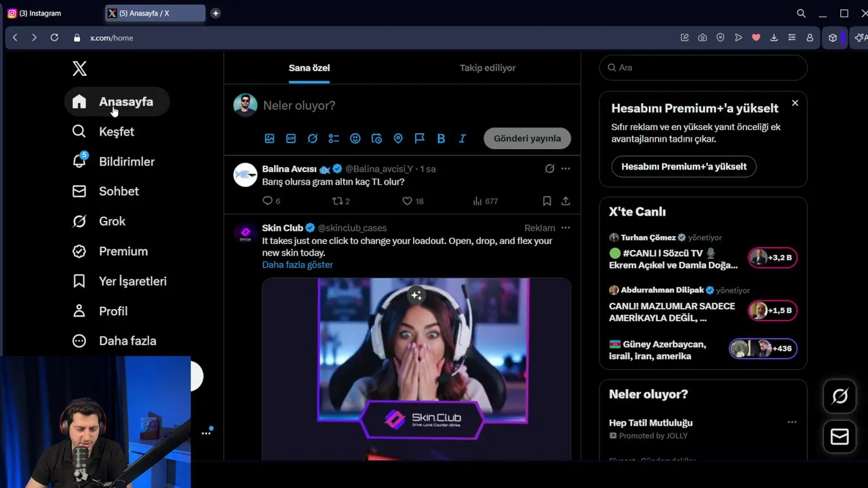The width and height of the screenshot is (868, 488).
Task: Bookmark the Balina Avcısı post
Action: [547, 201]
